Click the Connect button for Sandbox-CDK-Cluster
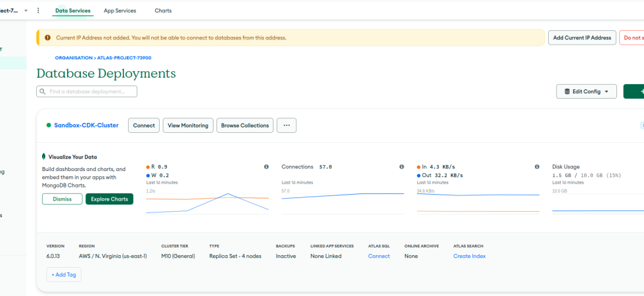The width and height of the screenshot is (644, 296). (144, 126)
